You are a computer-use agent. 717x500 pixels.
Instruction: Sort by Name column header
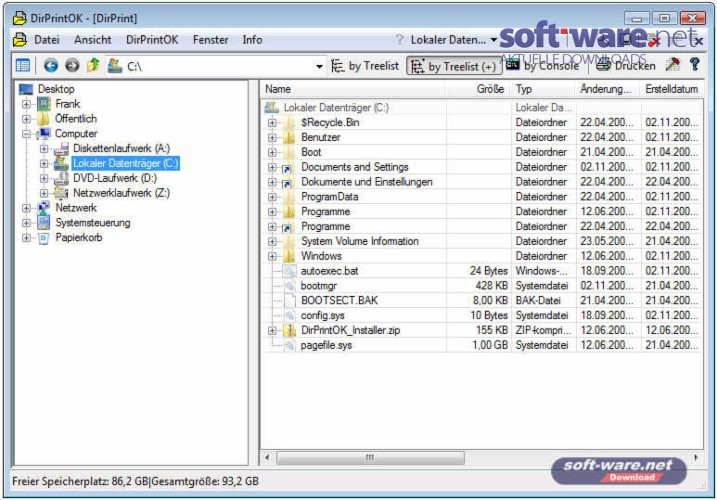[353, 89]
